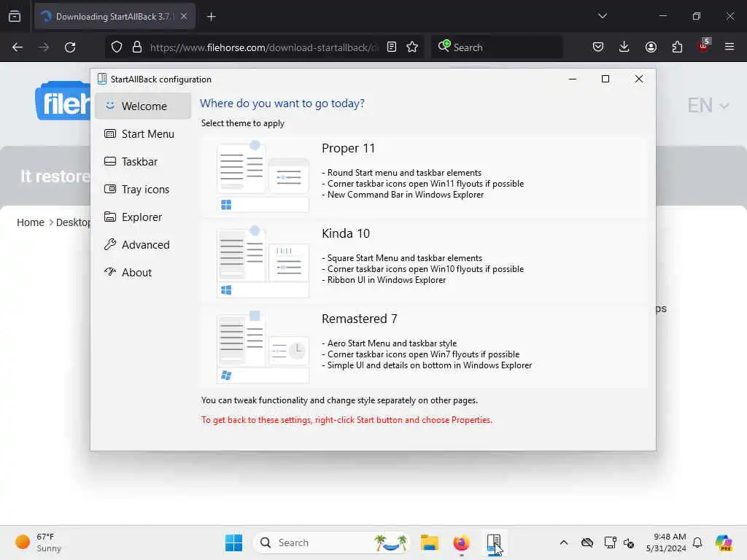
Task: Select the Downloading StartAllBack browser tab
Action: pos(115,17)
